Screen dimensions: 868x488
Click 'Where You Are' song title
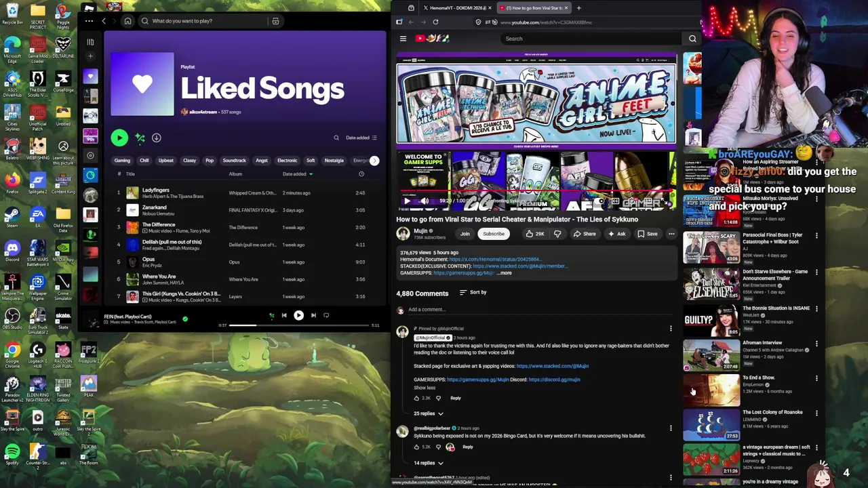pos(159,277)
